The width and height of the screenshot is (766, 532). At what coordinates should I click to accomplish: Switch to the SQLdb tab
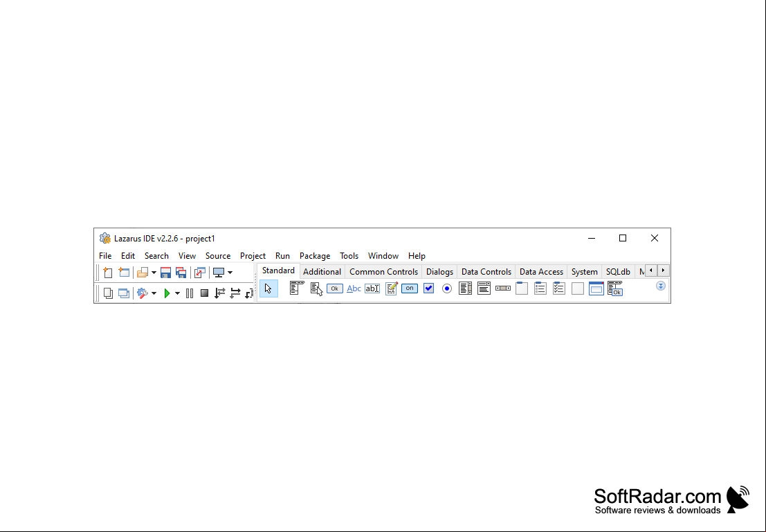click(618, 272)
